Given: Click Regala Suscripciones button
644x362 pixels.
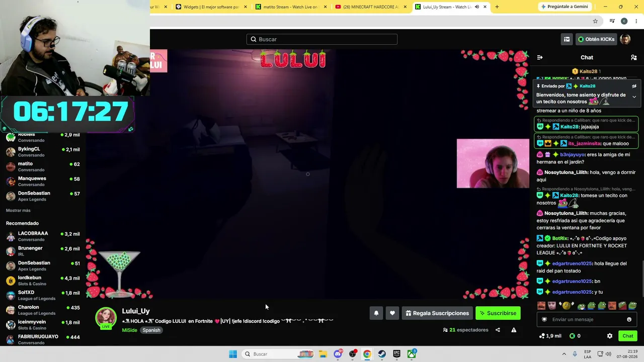Looking at the screenshot, I should click(x=437, y=313).
